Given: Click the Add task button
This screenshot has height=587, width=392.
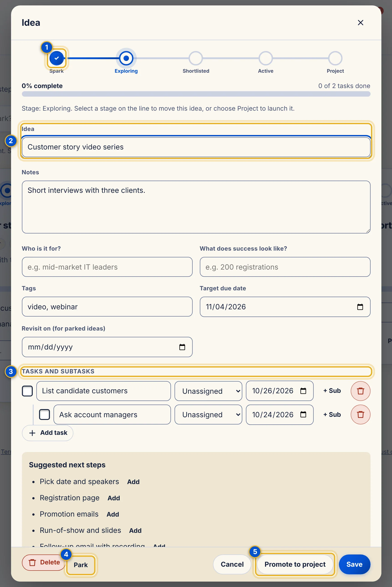Looking at the screenshot, I should tap(47, 433).
